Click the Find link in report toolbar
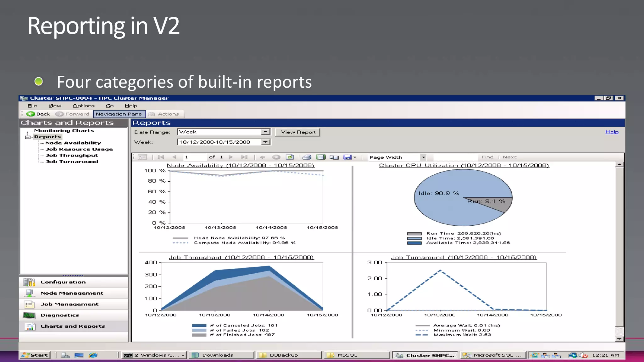 tap(487, 157)
